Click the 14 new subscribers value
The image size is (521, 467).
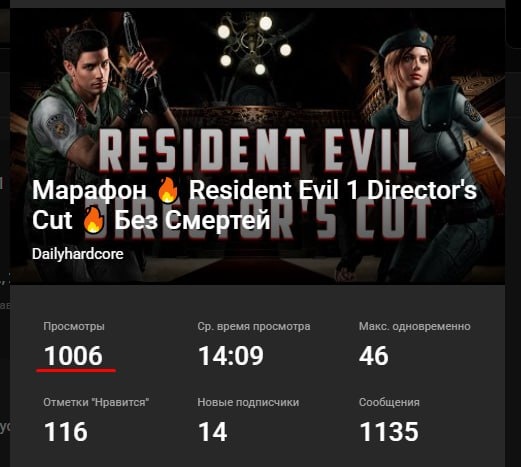213,432
